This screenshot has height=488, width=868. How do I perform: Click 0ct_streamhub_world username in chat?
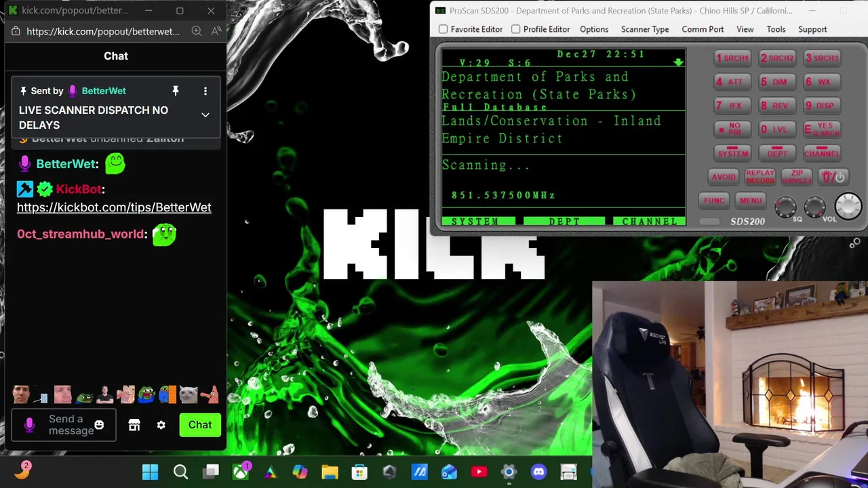click(x=81, y=234)
